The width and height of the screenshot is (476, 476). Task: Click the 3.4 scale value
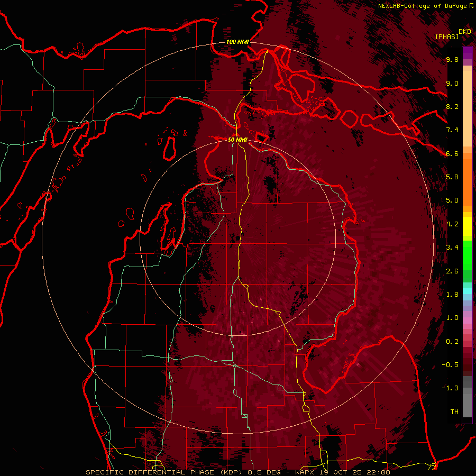click(452, 248)
